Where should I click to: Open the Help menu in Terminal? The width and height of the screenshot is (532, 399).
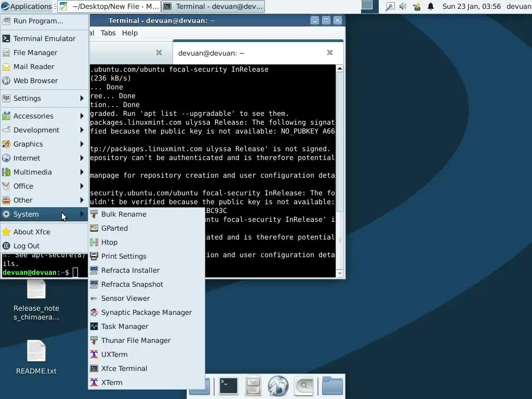130,33
